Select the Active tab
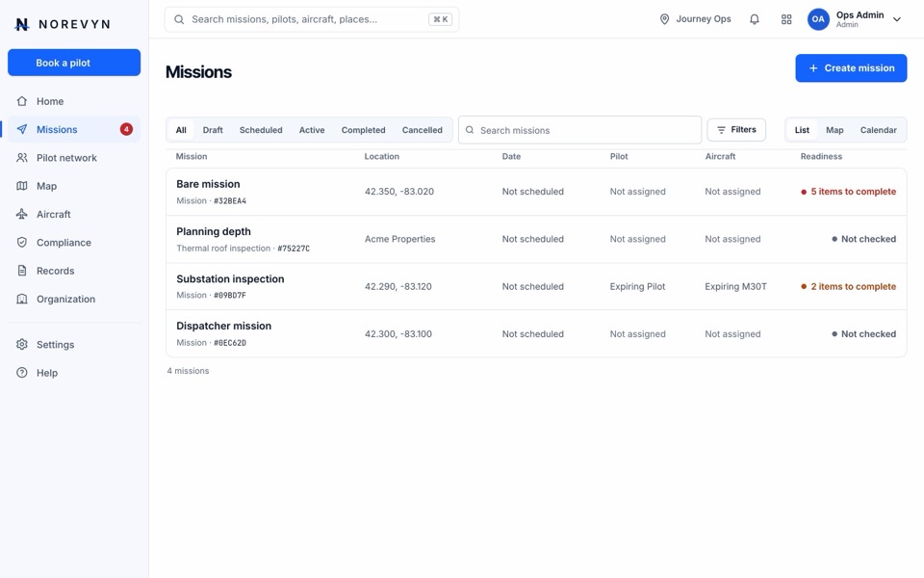 (312, 130)
